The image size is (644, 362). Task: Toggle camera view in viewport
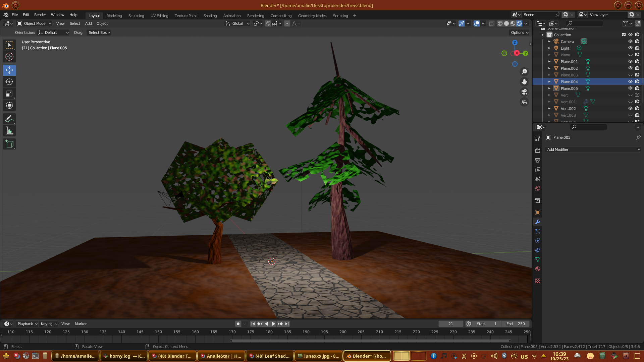point(524,92)
